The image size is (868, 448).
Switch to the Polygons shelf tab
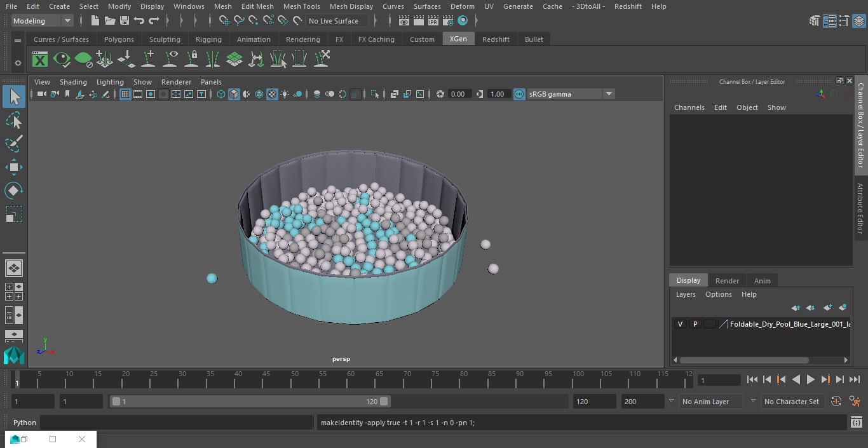click(x=119, y=39)
